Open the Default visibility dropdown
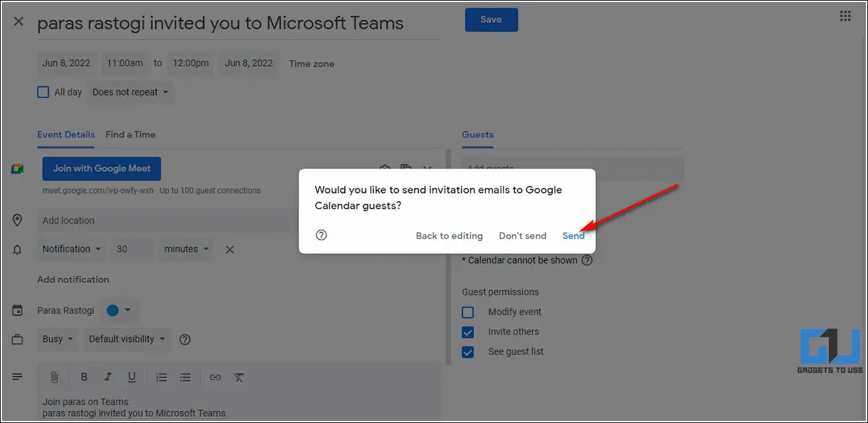The image size is (868, 423). (x=128, y=339)
